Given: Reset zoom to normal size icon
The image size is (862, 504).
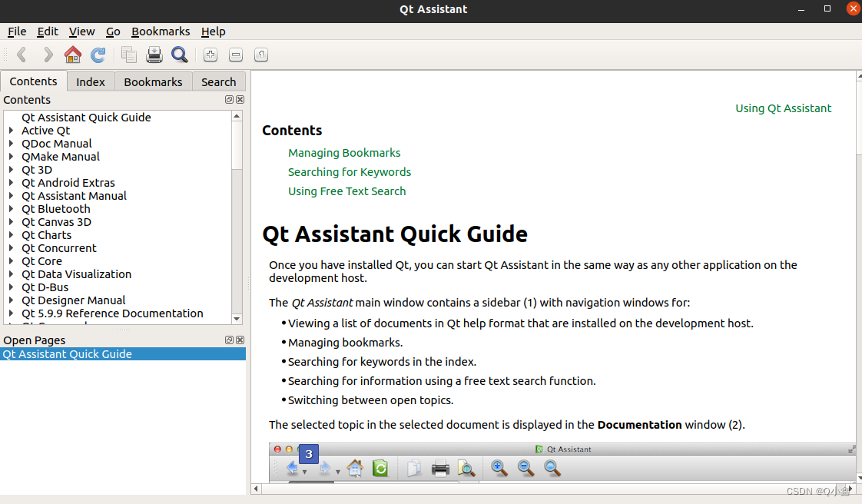Looking at the screenshot, I should (x=261, y=55).
